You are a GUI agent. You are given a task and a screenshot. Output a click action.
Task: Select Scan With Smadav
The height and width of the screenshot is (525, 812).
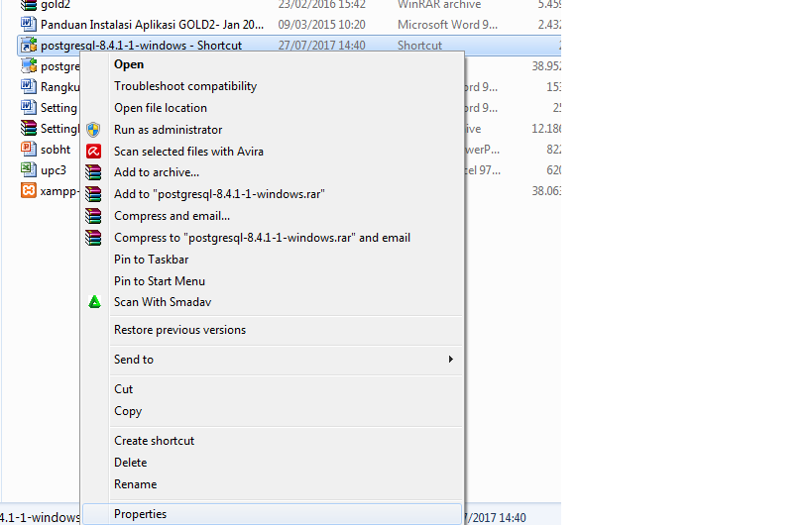(272, 302)
